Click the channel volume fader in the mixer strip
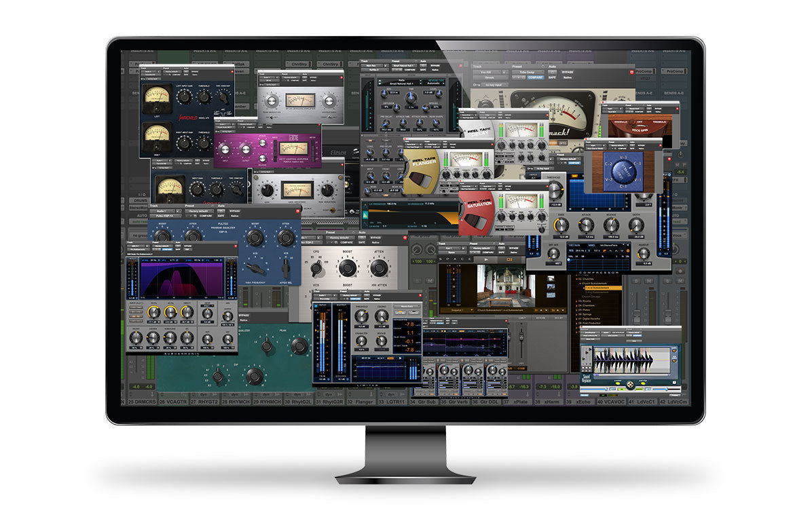The height and width of the screenshot is (515, 812). [x=637, y=311]
